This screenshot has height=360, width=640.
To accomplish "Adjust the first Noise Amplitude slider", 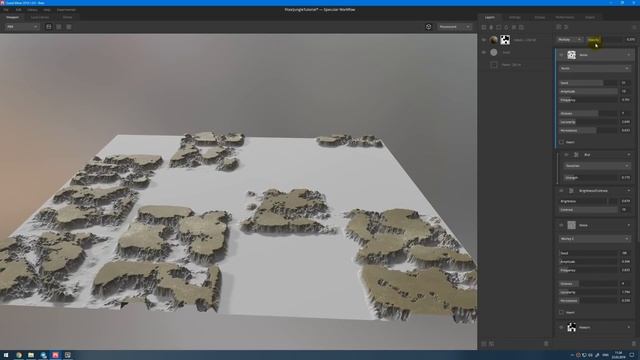I will tap(588, 91).
